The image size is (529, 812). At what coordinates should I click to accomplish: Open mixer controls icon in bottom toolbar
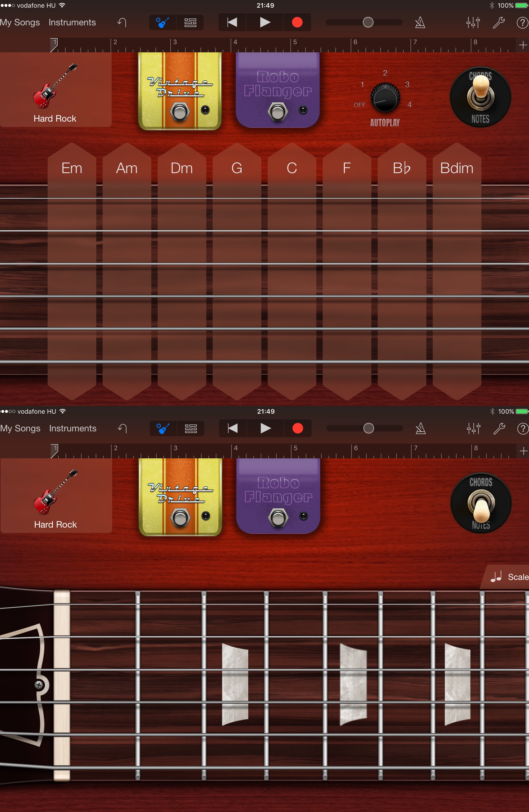(x=474, y=428)
